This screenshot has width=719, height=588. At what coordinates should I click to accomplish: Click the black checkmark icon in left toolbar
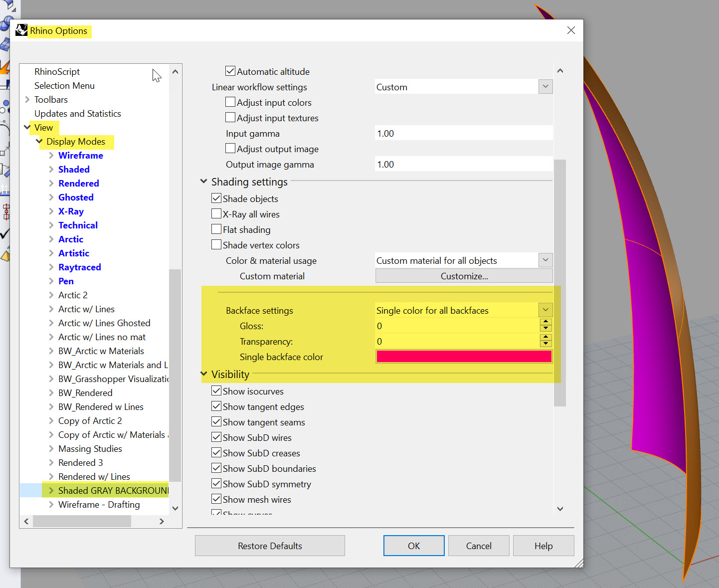[x=4, y=233]
